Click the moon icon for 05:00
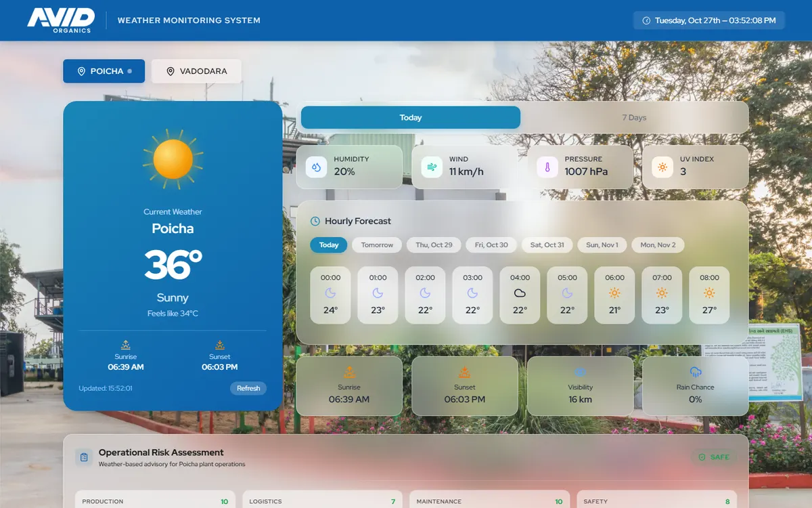Screen dimensions: 812x508 [x=567, y=293]
